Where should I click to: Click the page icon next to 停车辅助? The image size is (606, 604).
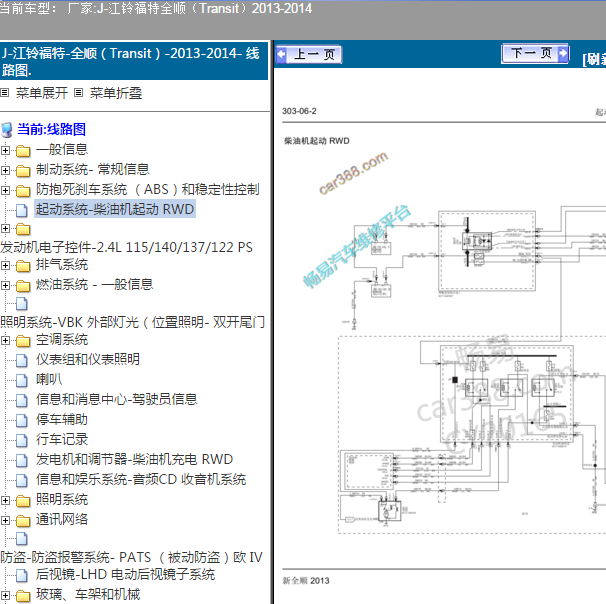[22, 420]
